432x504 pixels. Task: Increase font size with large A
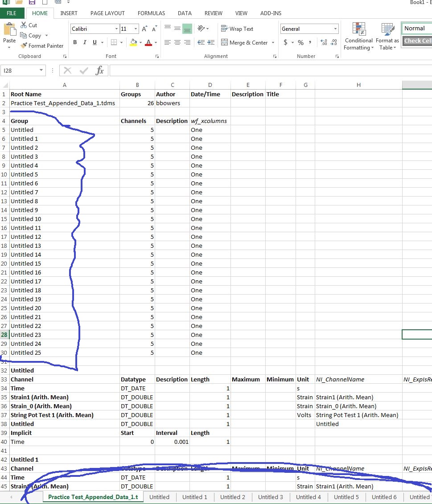[x=144, y=29]
